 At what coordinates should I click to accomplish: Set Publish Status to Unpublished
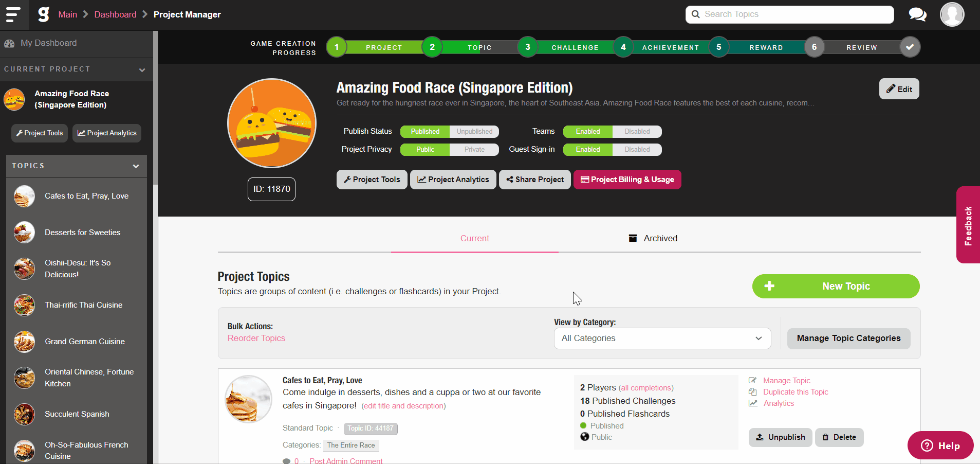point(474,132)
